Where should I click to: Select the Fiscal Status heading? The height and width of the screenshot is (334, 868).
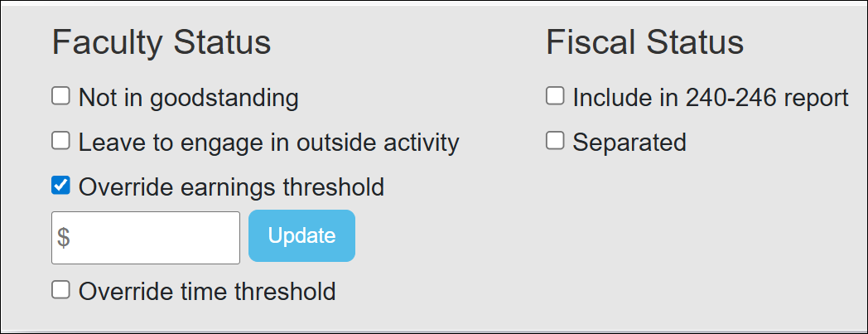click(x=644, y=42)
